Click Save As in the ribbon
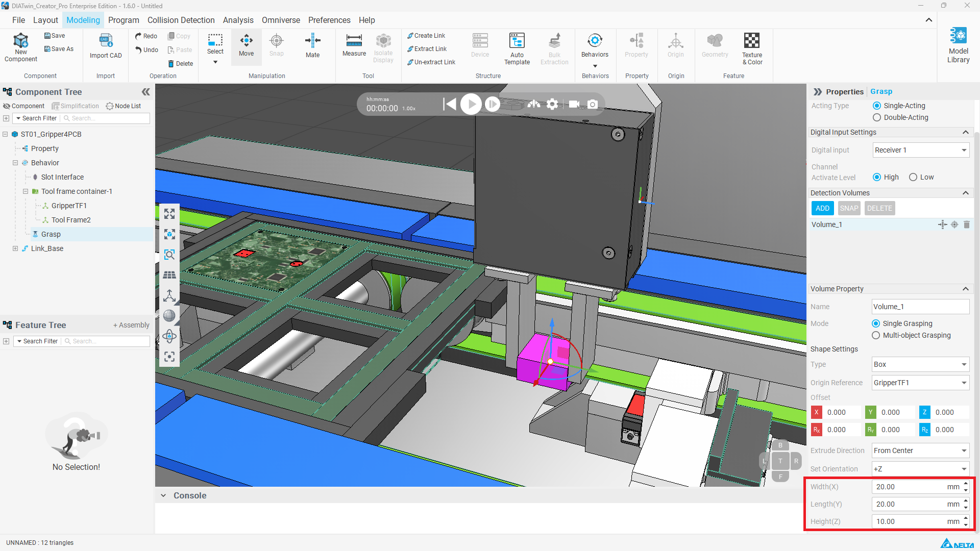980x551 pixels. coord(59,49)
